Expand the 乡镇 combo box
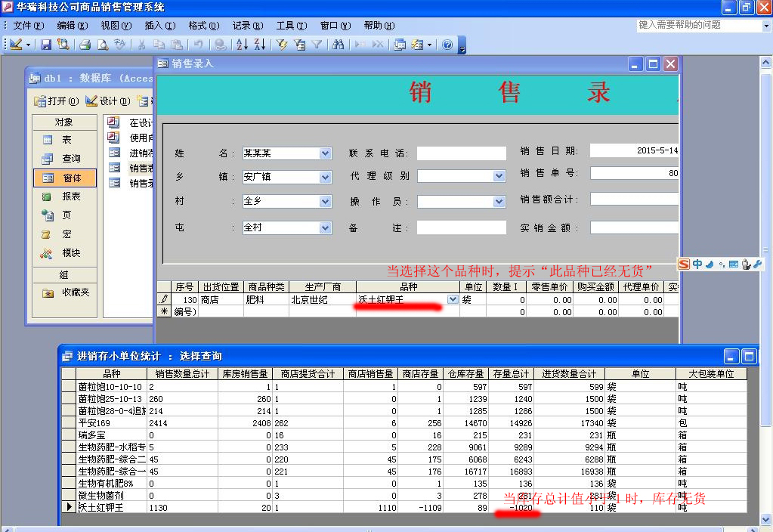The height and width of the screenshot is (532, 773). pyautogui.click(x=325, y=178)
